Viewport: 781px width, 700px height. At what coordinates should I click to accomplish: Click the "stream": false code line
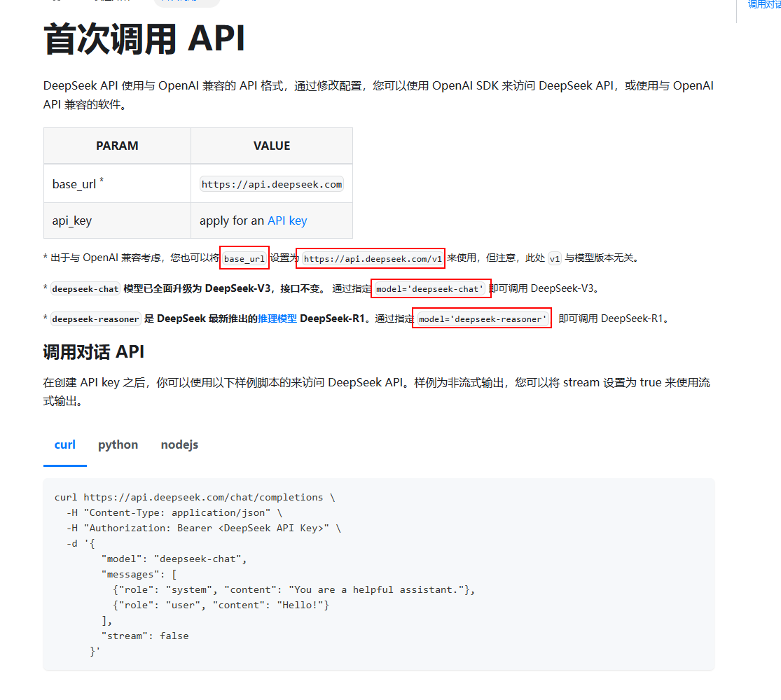(x=145, y=636)
